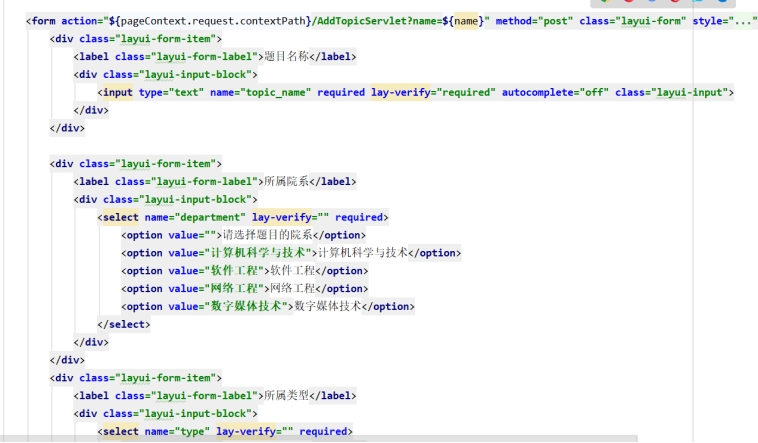758x443 pixels.
Task: Click the closing </select> tag
Action: [x=124, y=325]
